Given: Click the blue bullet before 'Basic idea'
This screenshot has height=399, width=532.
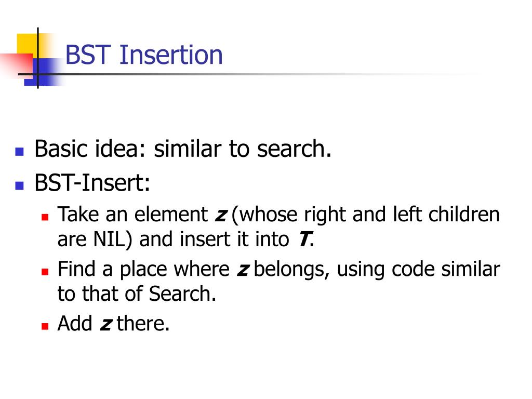Looking at the screenshot, I should coord(20,151).
